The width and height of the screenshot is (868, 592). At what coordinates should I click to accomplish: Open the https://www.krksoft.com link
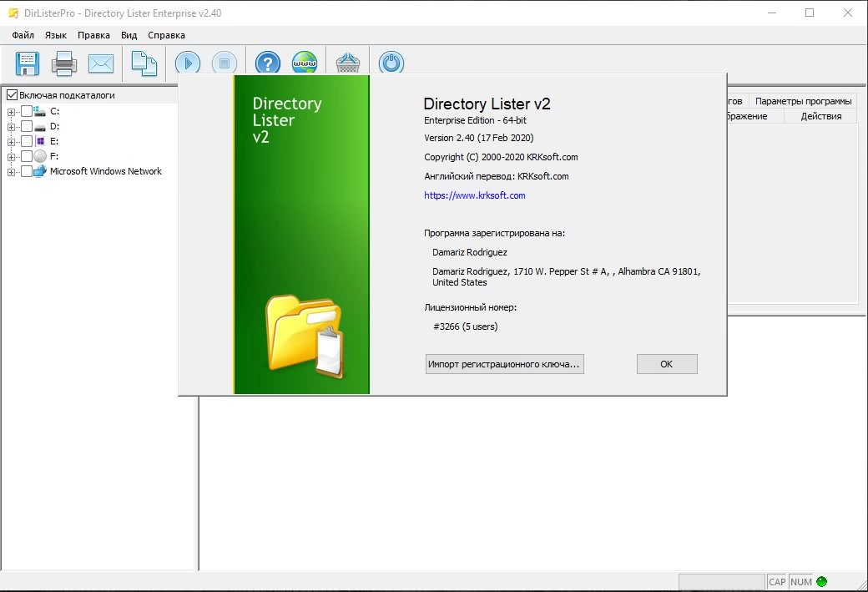[474, 195]
